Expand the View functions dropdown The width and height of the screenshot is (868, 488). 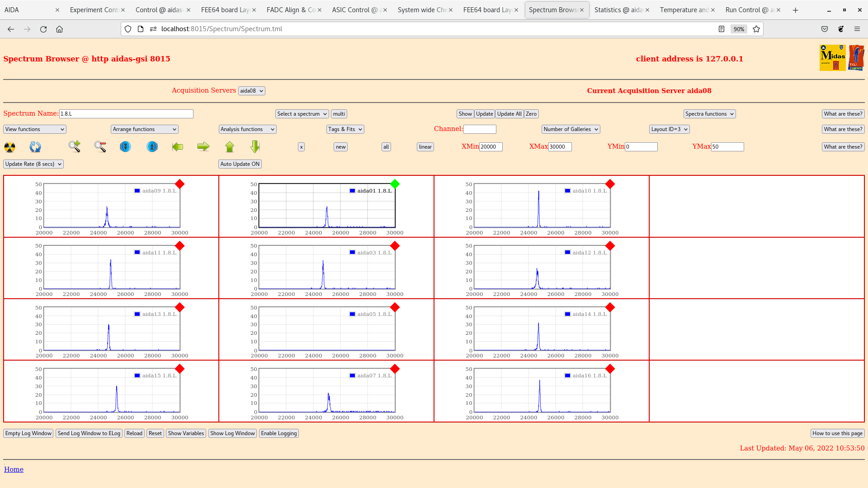[35, 129]
